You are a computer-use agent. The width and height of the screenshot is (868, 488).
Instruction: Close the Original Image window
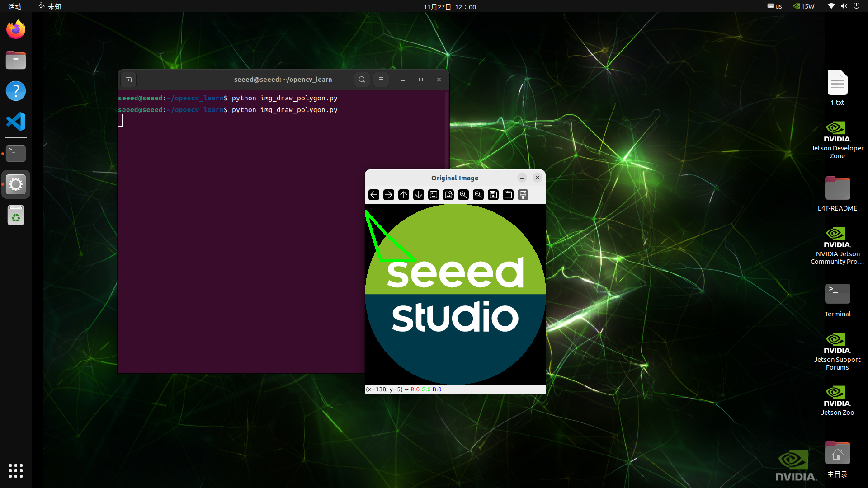coord(538,178)
